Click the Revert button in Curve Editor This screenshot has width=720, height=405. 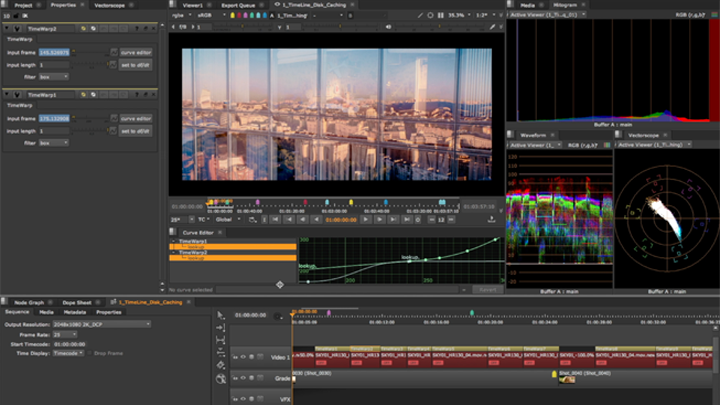click(487, 289)
